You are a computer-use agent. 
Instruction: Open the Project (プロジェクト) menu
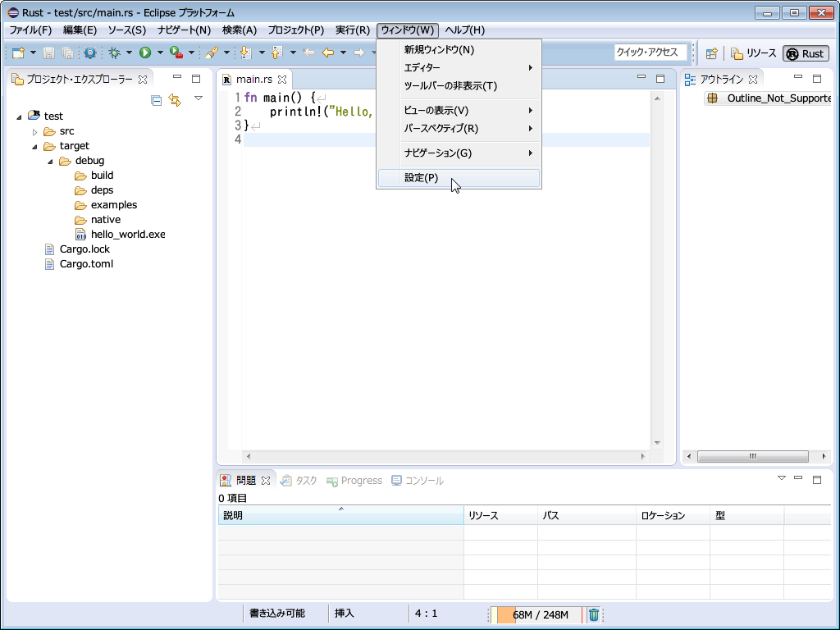[x=295, y=30]
